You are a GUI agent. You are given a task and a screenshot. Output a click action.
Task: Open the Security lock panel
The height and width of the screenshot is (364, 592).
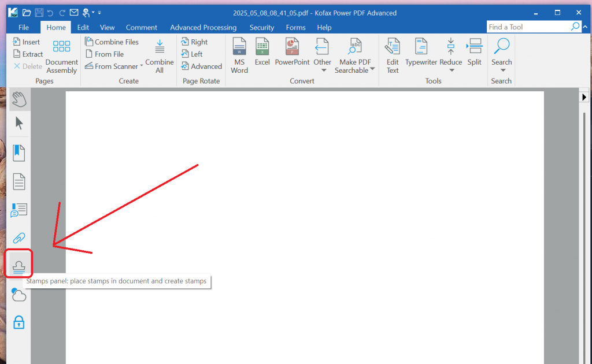tap(18, 322)
